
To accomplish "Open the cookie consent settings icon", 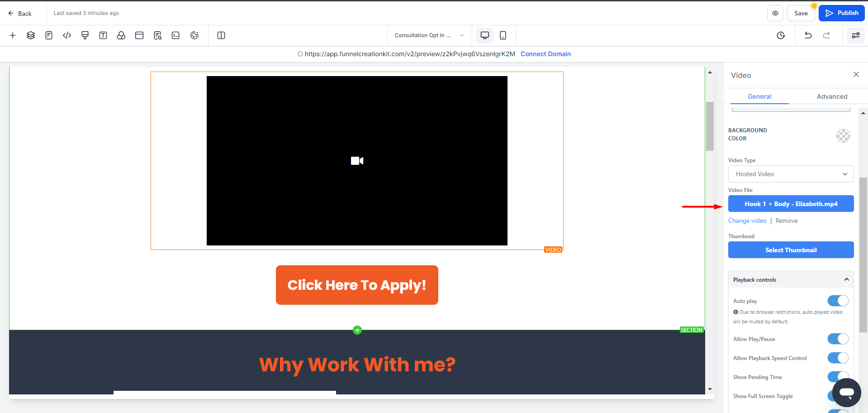I will click(194, 35).
